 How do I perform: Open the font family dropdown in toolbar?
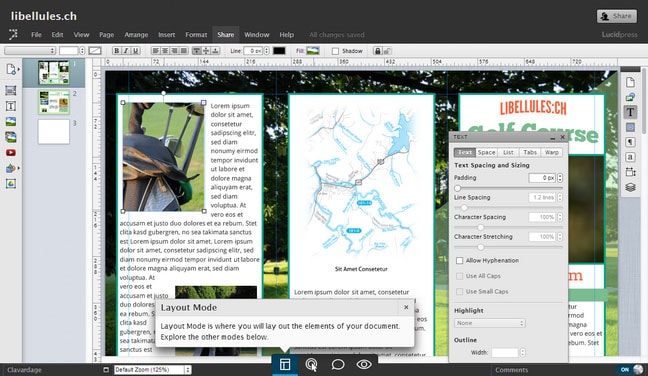[30, 51]
